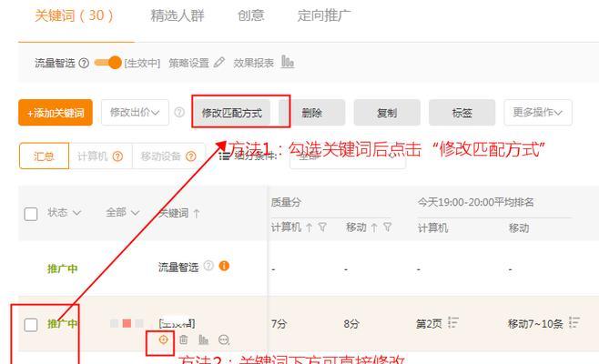Click 今天19:00-20:00平均排名 column header
Viewport: 599px width, 364px height.
click(x=475, y=202)
